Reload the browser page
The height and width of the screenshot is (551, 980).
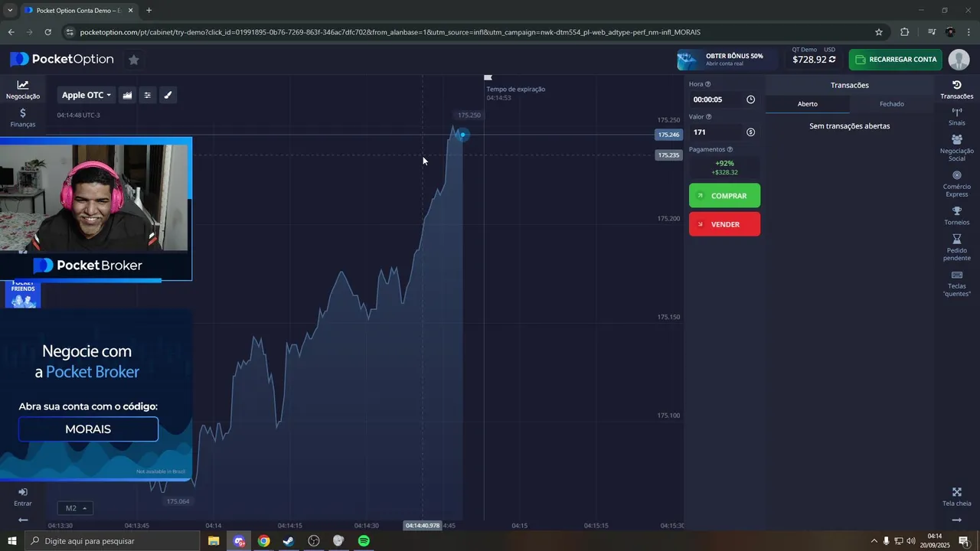(x=48, y=32)
